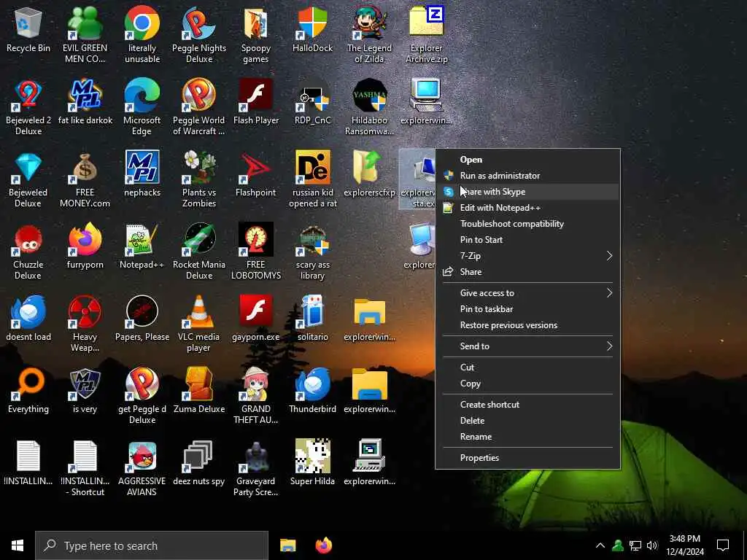
Task: Open scary ass library shortcut
Action: point(312,252)
